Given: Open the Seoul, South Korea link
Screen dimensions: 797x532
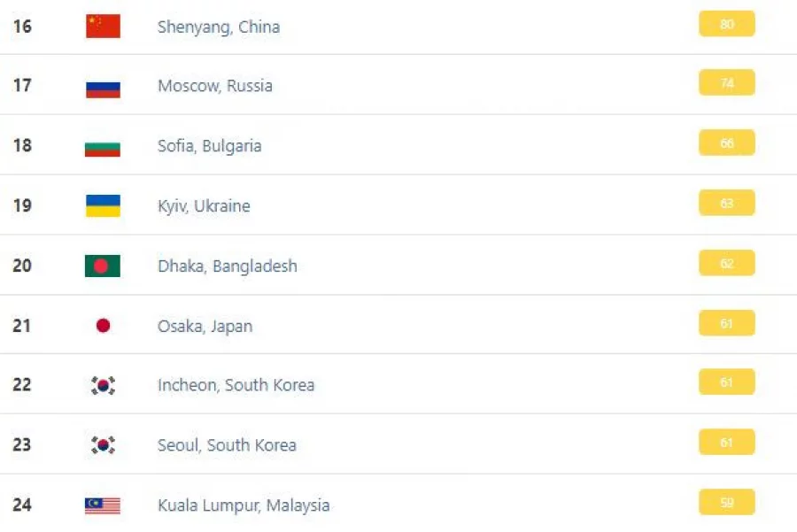Looking at the screenshot, I should pyautogui.click(x=227, y=445).
